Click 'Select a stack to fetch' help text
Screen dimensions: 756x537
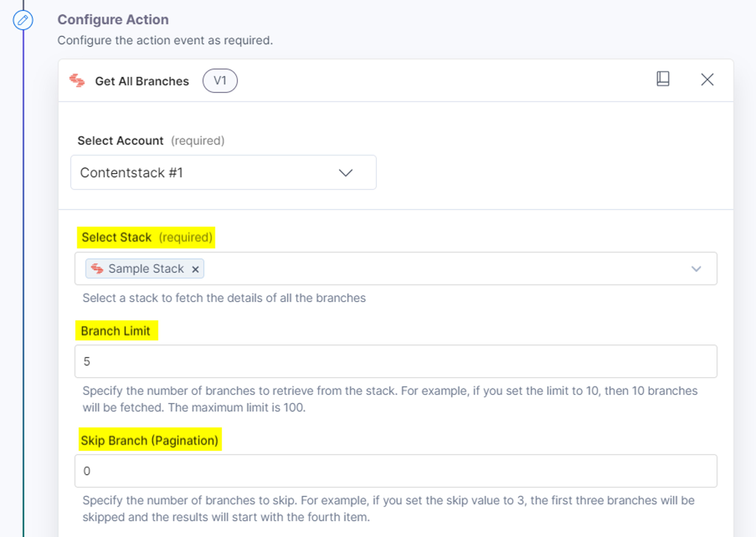tap(224, 298)
